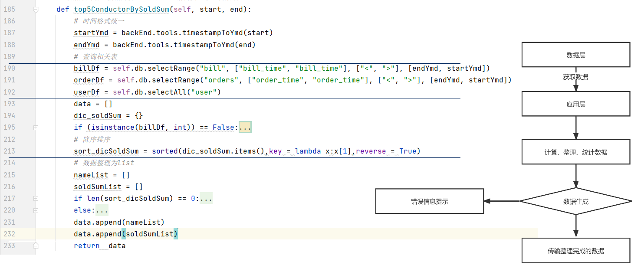Click line number 192 in gutter
The width and height of the screenshot is (644, 275).
(x=9, y=92)
